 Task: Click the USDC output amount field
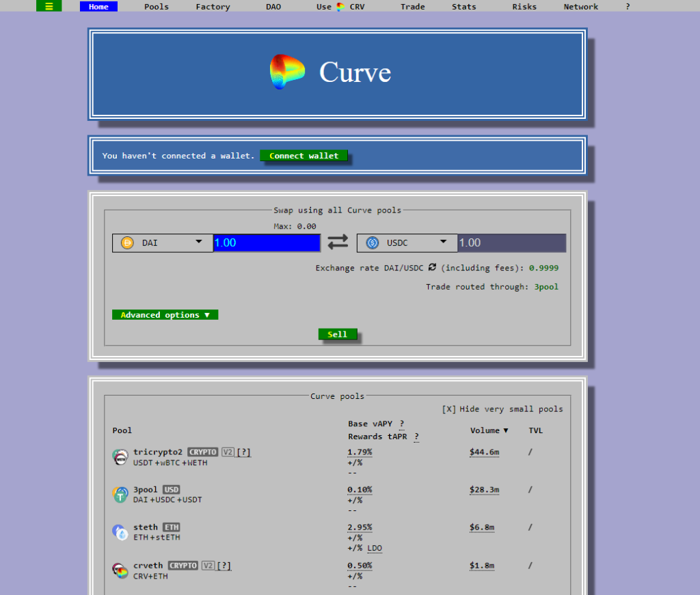pos(512,243)
